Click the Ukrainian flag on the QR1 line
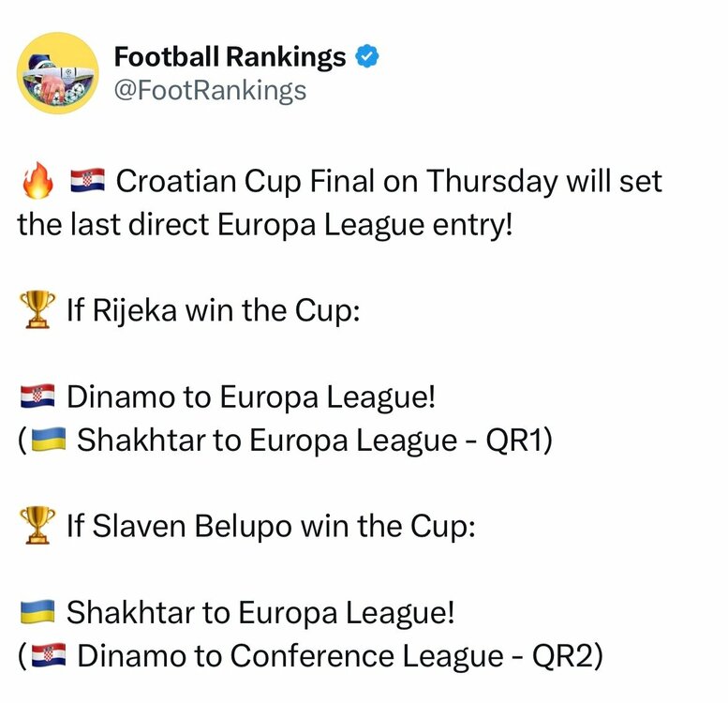728x703 pixels. coord(48,441)
